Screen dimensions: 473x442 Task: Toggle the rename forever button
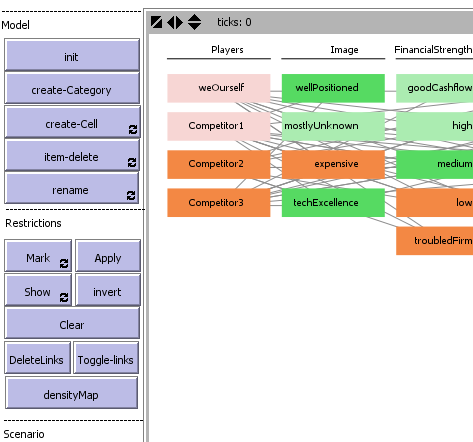pos(71,188)
